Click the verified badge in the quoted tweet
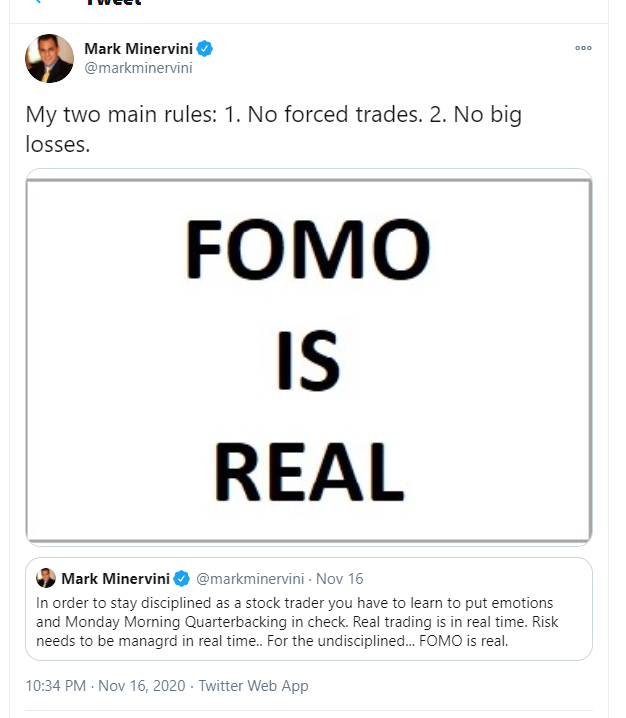This screenshot has height=718, width=626. [182, 578]
